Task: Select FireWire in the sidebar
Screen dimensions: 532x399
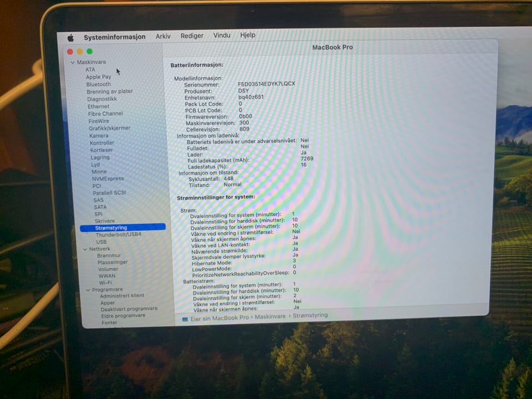Action: 99,121
